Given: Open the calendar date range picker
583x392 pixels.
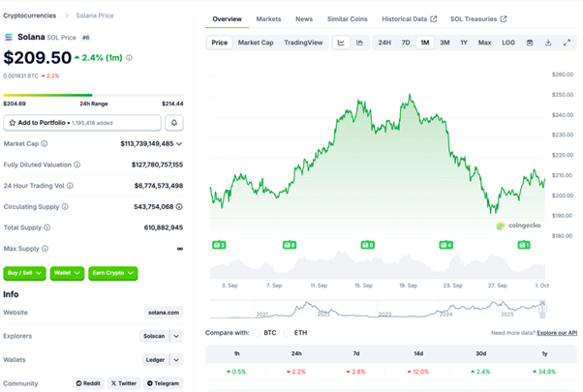Looking at the screenshot, I should pos(530,43).
